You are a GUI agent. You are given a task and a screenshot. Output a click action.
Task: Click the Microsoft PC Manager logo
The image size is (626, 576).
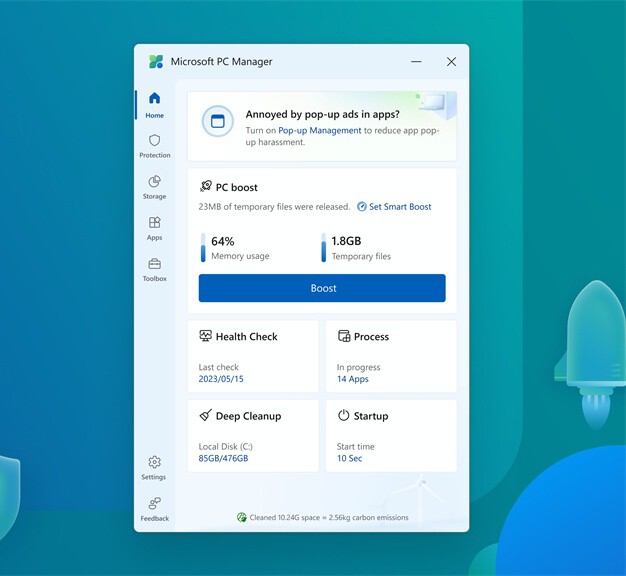click(156, 62)
